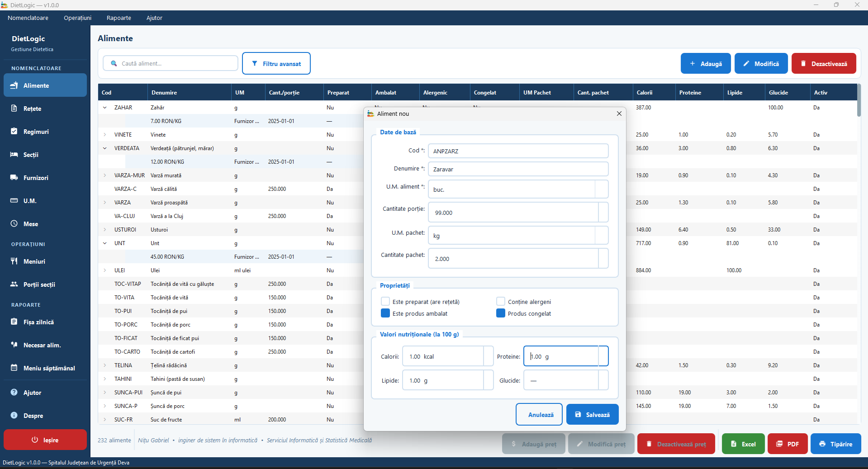Expand the USTUROI row
Viewport: 868px width, 469px height.
[x=105, y=230]
